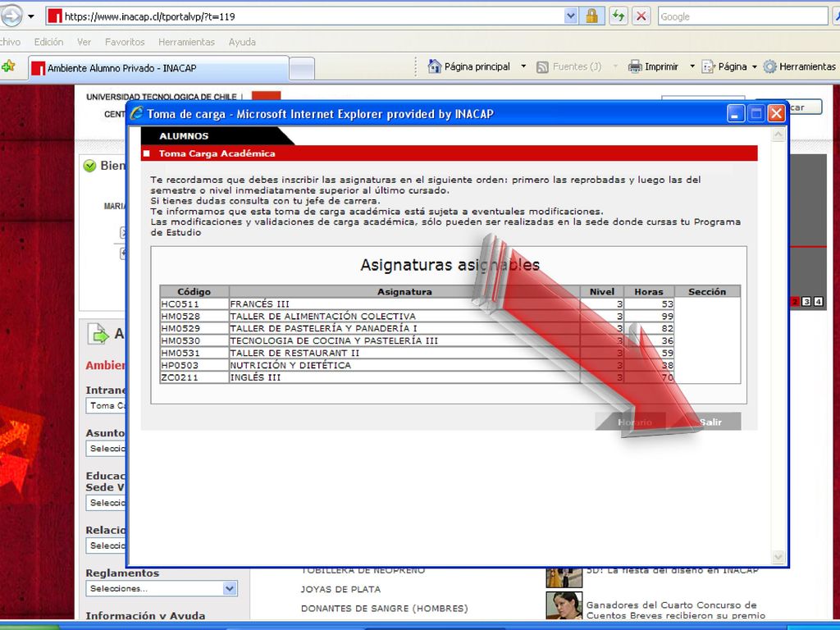Open the DONANTES DE SANGRE (HOMBRES) link
This screenshot has width=840, height=630.
[384, 609]
